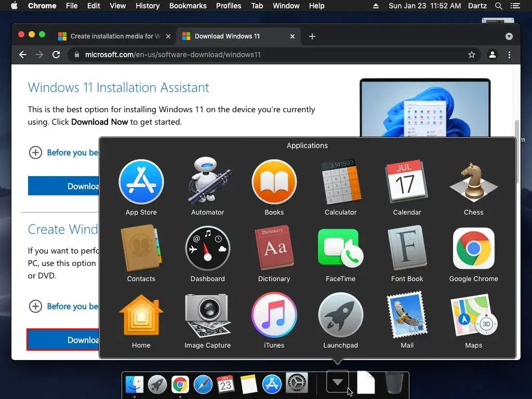Open Font Book app
The height and width of the screenshot is (399, 532).
(x=407, y=248)
